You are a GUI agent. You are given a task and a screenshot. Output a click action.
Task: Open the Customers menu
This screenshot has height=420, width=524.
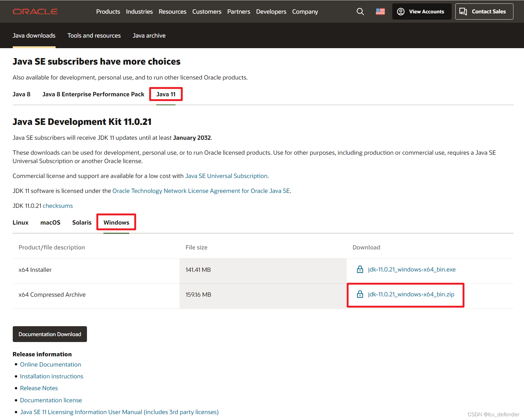207,11
